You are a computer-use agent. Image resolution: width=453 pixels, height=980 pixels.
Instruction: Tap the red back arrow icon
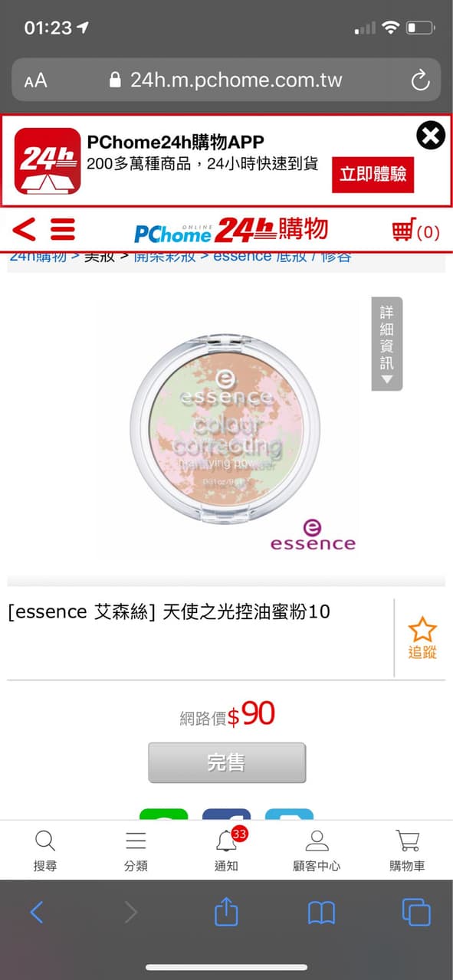coord(24,229)
